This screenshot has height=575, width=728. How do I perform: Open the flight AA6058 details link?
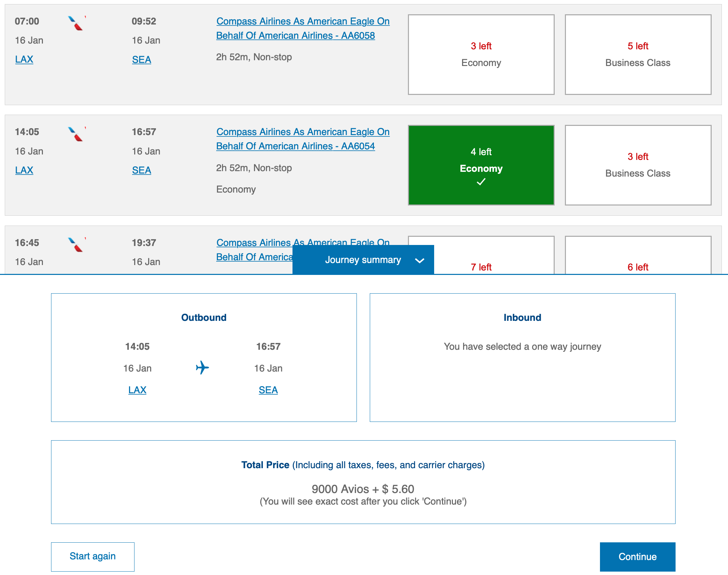[x=303, y=28]
